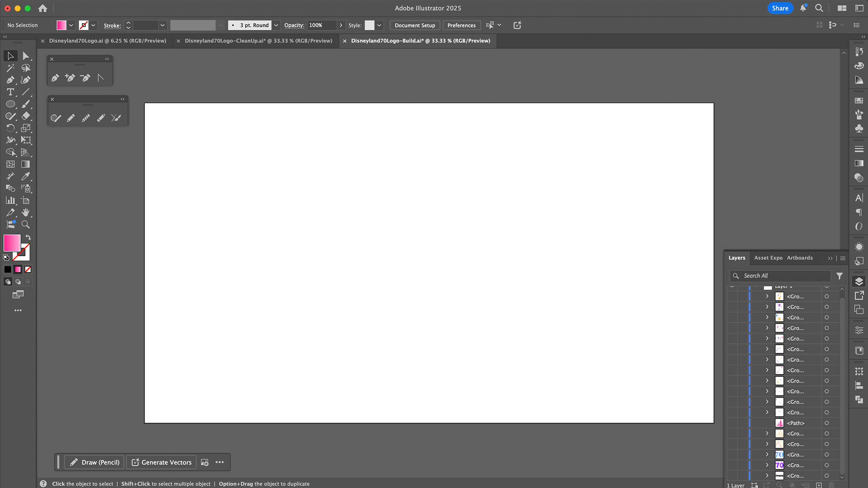Select the Hand tool
868x488 pixels.
pyautogui.click(x=26, y=212)
